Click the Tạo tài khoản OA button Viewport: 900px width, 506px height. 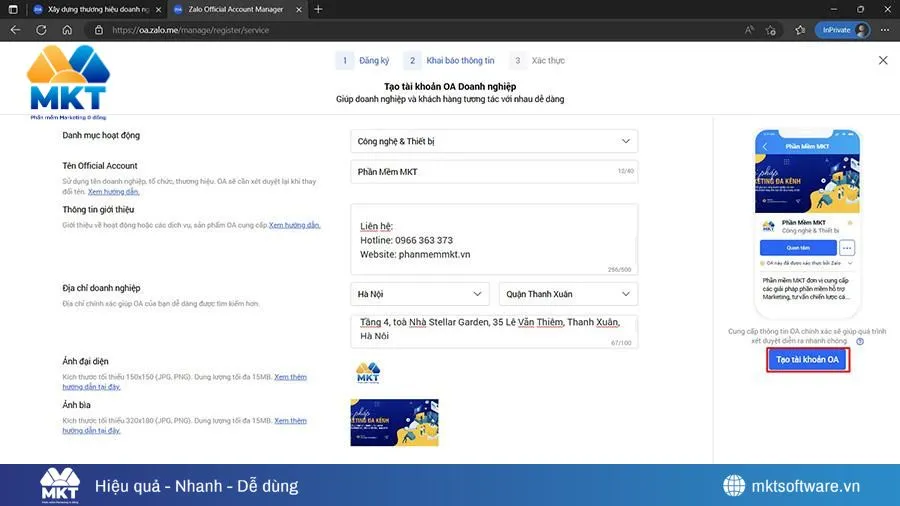pos(808,360)
